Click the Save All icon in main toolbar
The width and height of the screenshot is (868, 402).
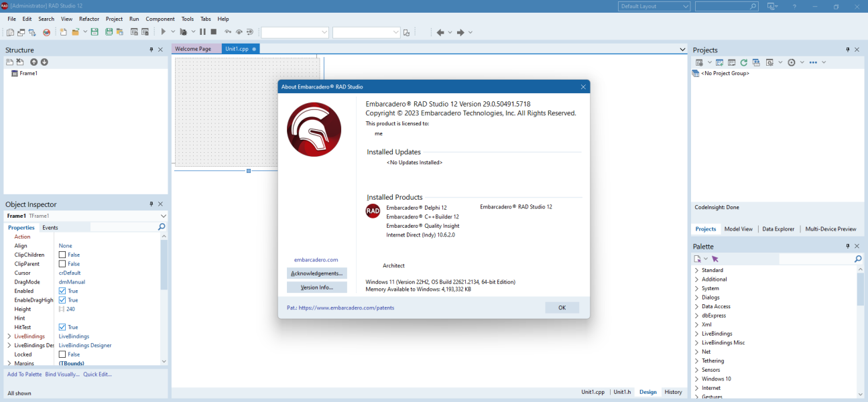pyautogui.click(x=109, y=32)
